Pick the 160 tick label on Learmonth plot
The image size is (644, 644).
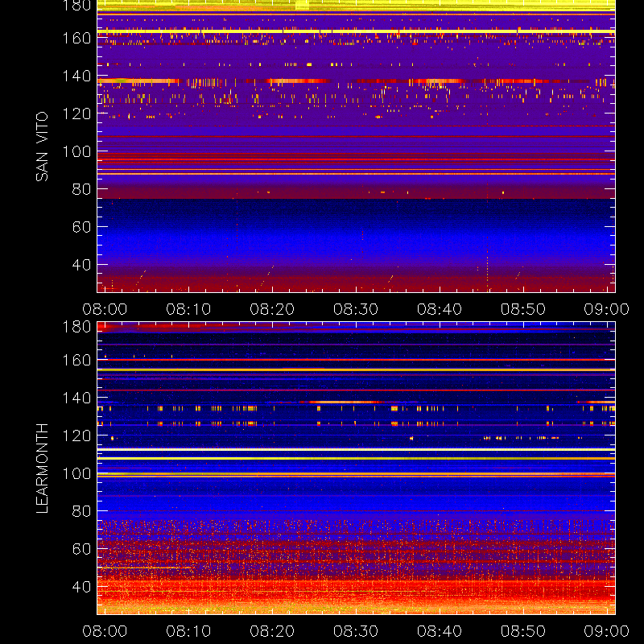(x=76, y=360)
